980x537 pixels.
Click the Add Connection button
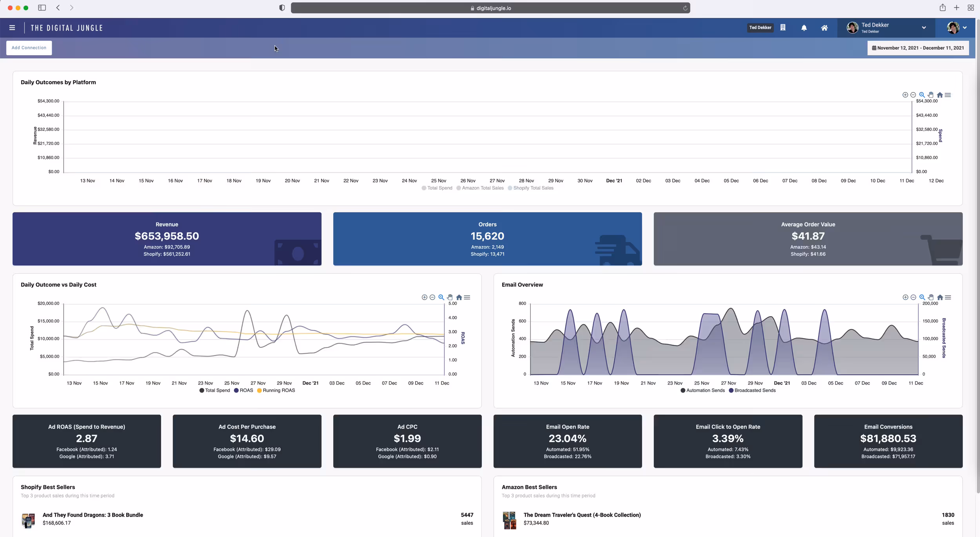[x=29, y=47]
